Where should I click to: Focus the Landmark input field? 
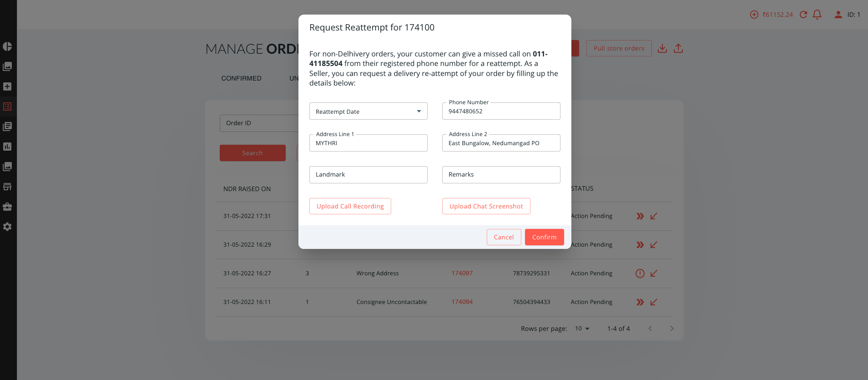(x=368, y=175)
